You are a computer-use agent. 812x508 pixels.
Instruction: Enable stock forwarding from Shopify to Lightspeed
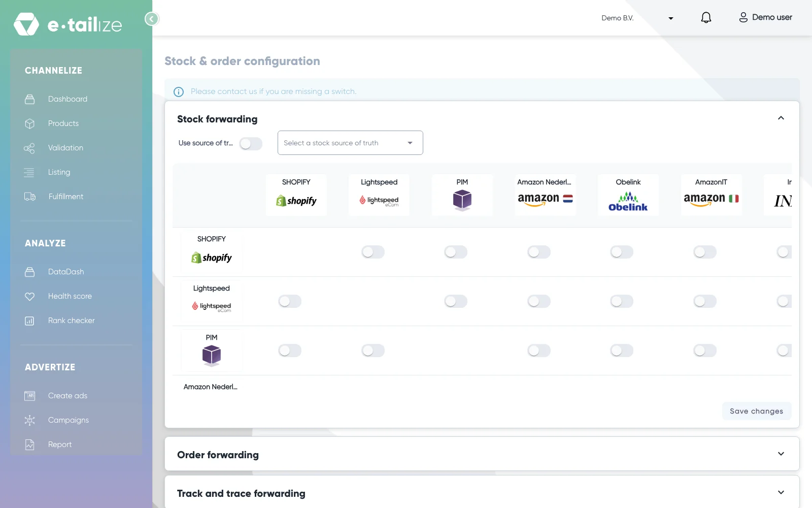click(373, 252)
